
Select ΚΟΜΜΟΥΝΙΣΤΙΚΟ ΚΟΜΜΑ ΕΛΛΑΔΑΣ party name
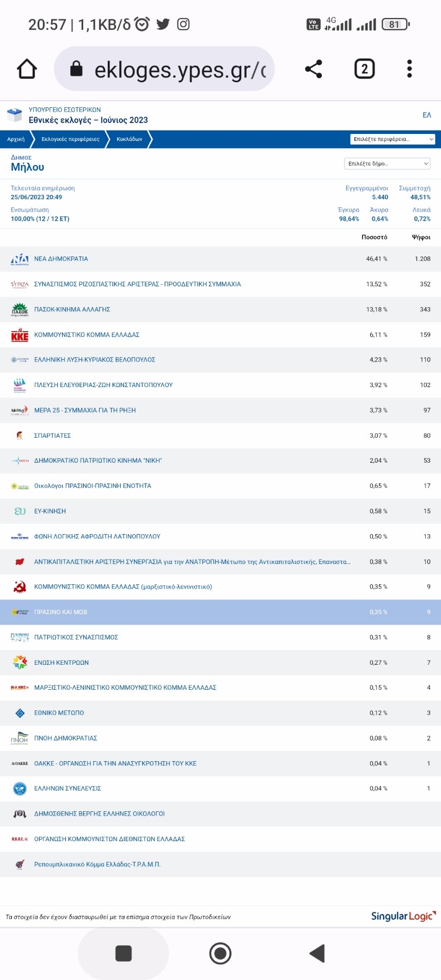click(x=87, y=335)
